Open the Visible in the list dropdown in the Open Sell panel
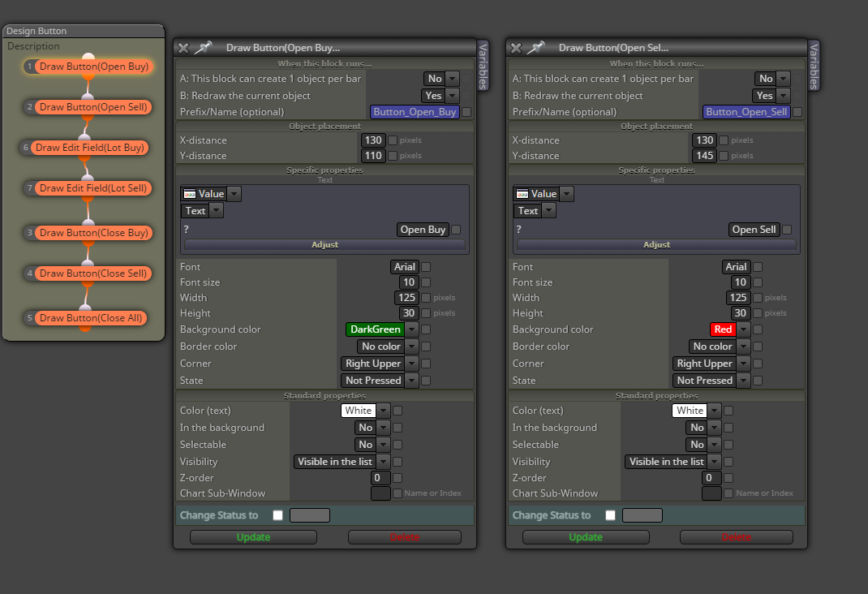868x594 pixels. pyautogui.click(x=715, y=462)
